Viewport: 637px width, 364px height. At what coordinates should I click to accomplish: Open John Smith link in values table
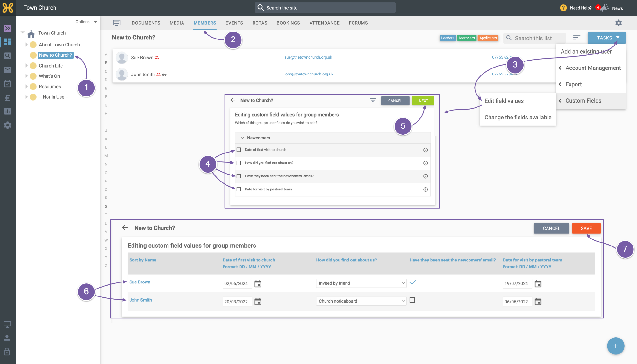(140, 300)
